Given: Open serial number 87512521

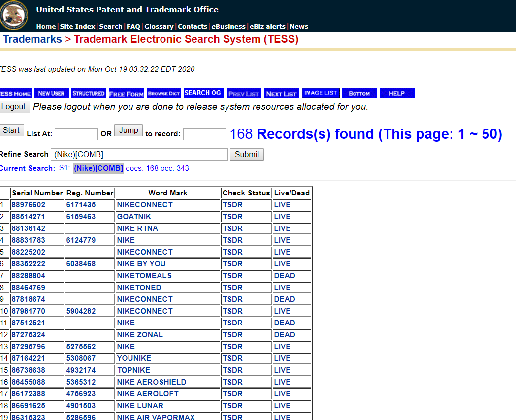Looking at the screenshot, I should pos(28,323).
